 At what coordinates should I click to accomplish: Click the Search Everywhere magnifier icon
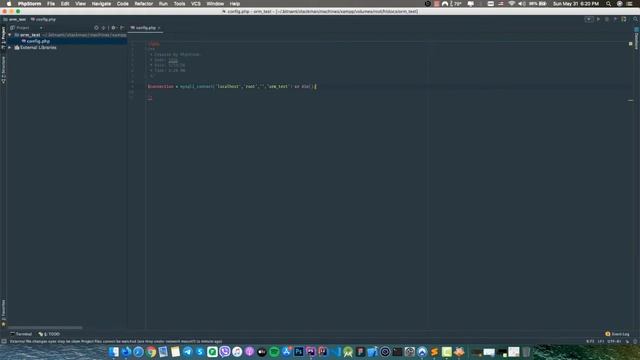[636, 19]
